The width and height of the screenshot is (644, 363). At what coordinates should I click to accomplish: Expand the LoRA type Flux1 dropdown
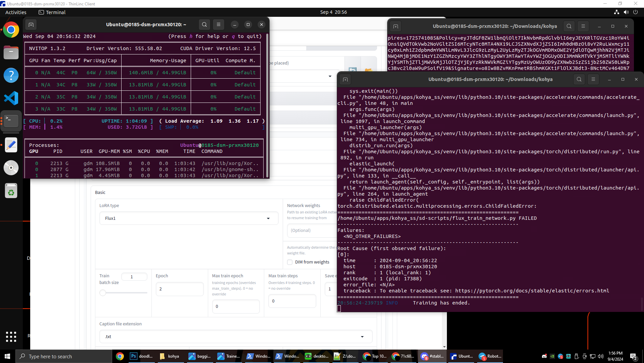(x=189, y=218)
